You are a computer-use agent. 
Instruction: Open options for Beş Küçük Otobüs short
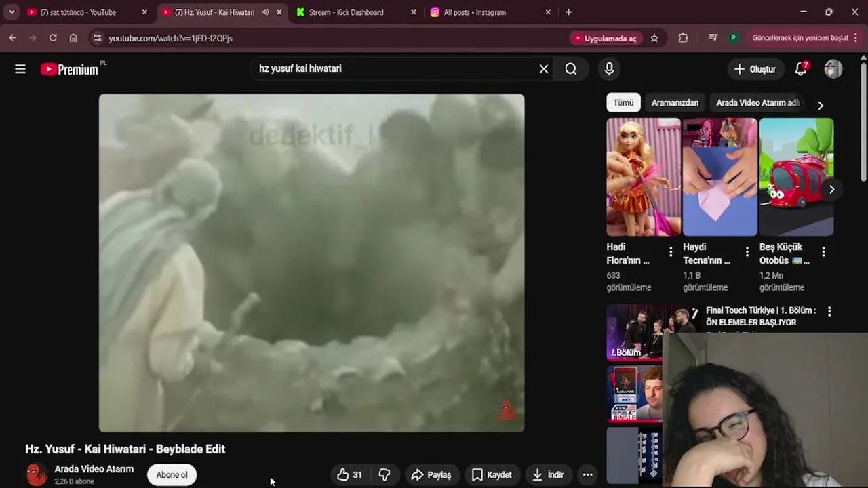(823, 252)
